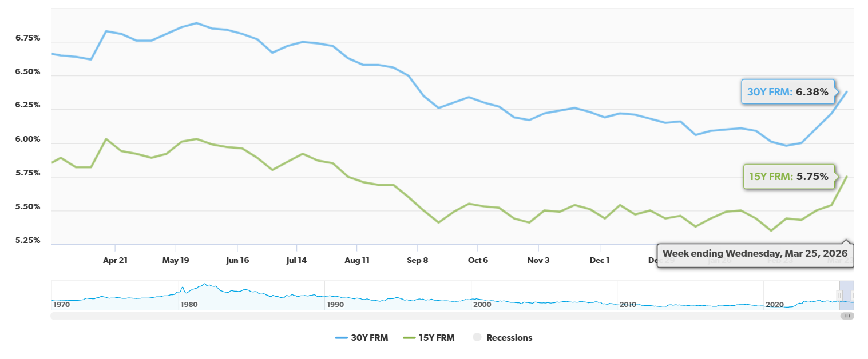
Task: Click the Recessions legend circle icon
Action: [x=477, y=337]
